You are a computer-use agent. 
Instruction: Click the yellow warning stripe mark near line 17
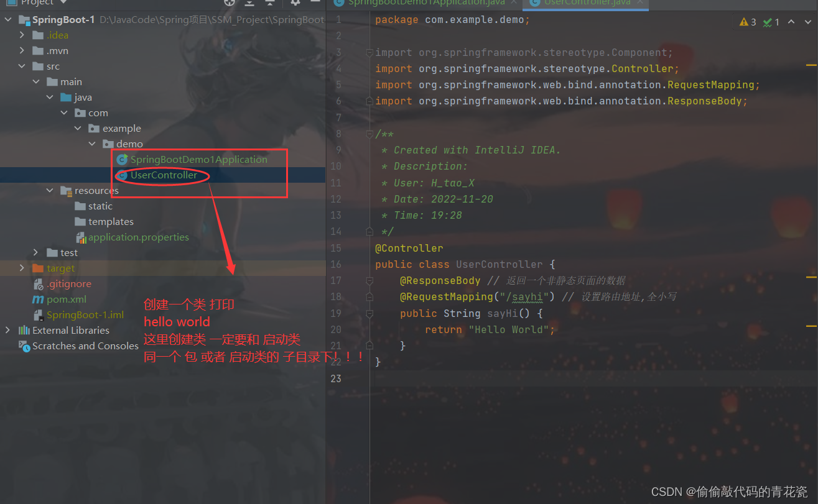(811, 277)
